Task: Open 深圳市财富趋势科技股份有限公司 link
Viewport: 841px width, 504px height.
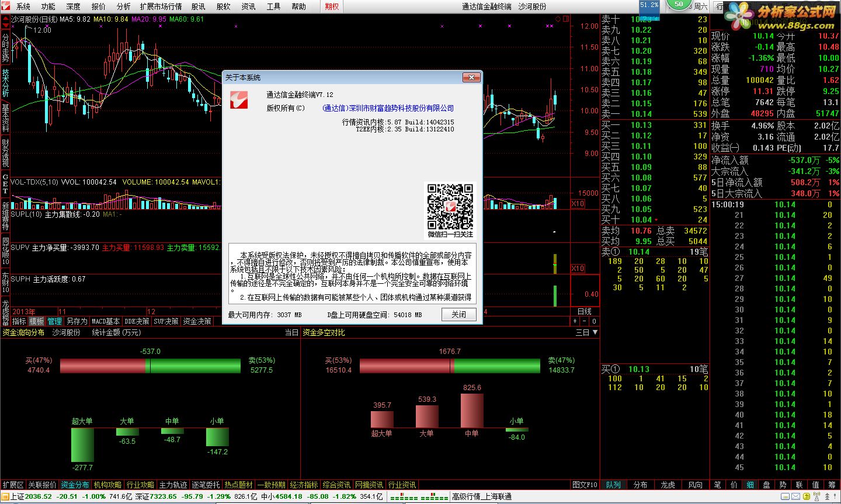Action: pos(388,108)
